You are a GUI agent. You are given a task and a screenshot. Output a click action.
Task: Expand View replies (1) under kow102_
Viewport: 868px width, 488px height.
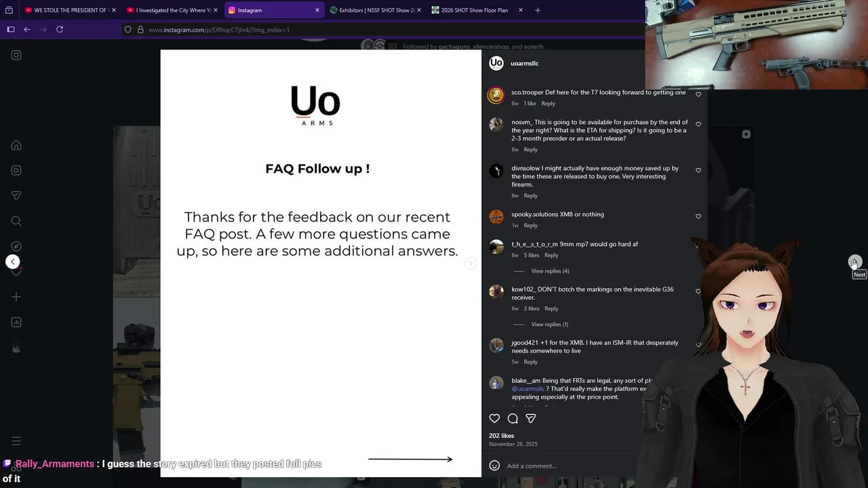(x=550, y=324)
